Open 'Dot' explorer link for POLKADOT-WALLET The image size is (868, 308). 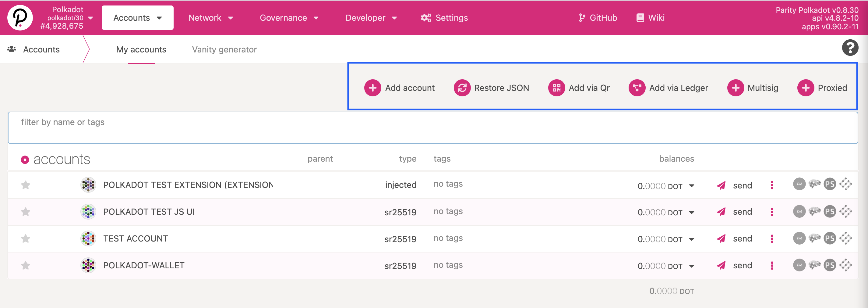(x=799, y=265)
